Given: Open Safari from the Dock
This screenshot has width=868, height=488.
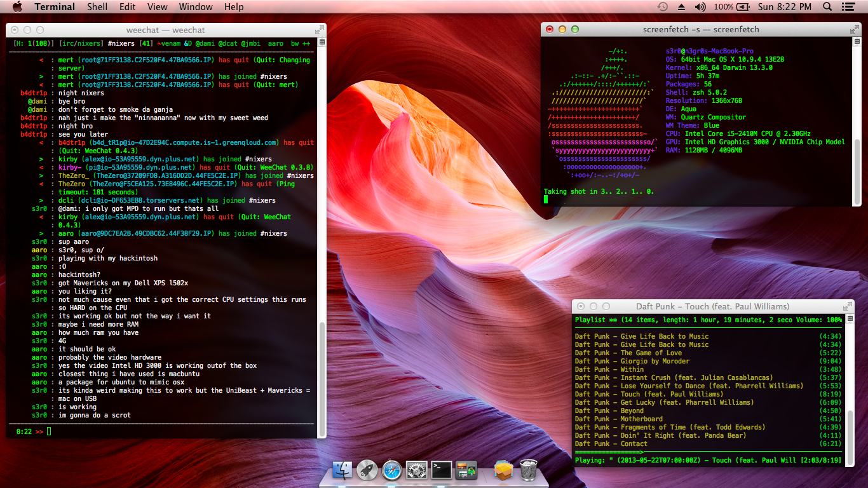Looking at the screenshot, I should pos(392,470).
